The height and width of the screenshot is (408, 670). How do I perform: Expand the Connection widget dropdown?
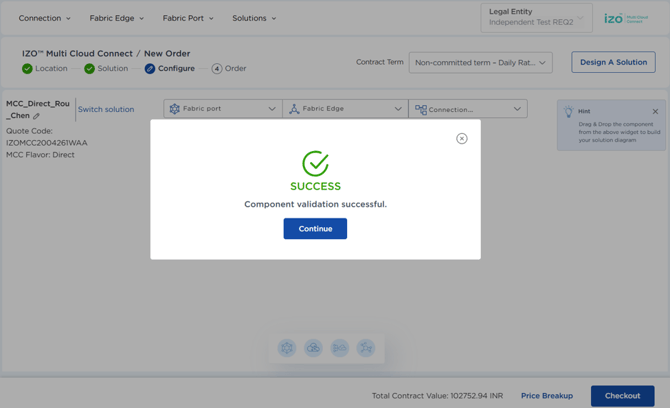517,109
